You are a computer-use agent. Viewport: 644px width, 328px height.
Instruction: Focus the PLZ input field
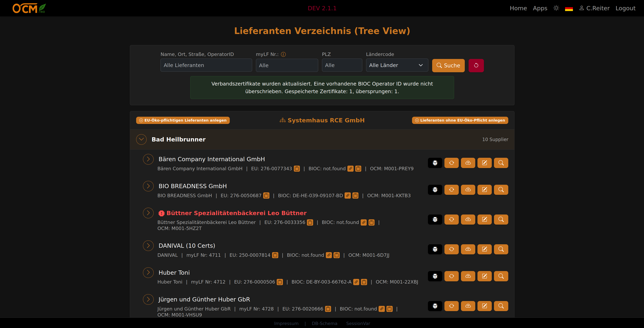tap(342, 65)
